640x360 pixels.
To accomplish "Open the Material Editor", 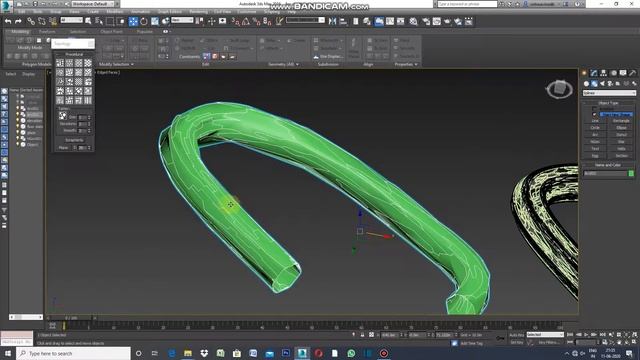I will 413,21.
